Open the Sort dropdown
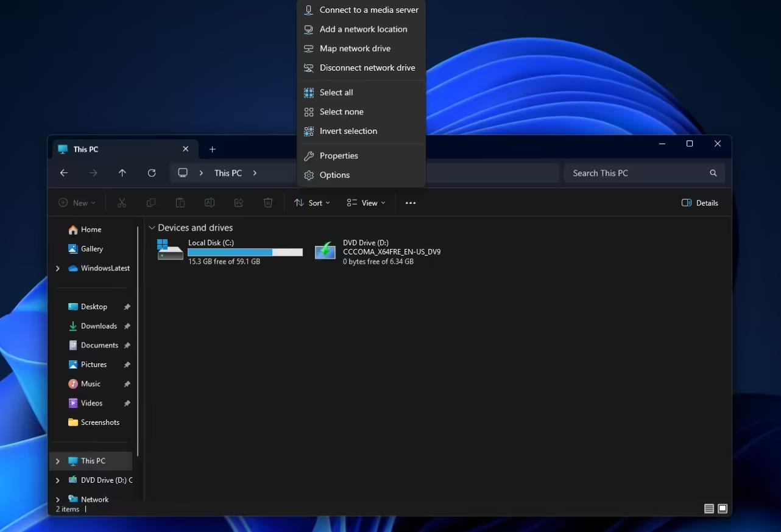Image resolution: width=781 pixels, height=532 pixels. tap(312, 203)
